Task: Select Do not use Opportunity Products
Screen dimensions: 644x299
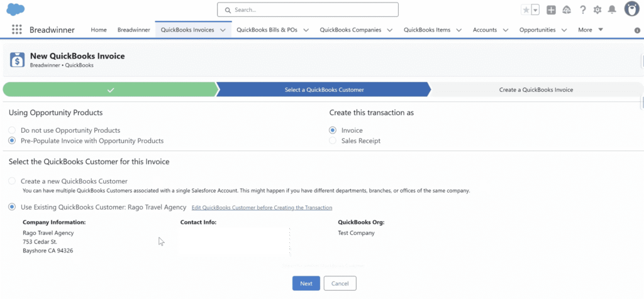Action: [13, 130]
